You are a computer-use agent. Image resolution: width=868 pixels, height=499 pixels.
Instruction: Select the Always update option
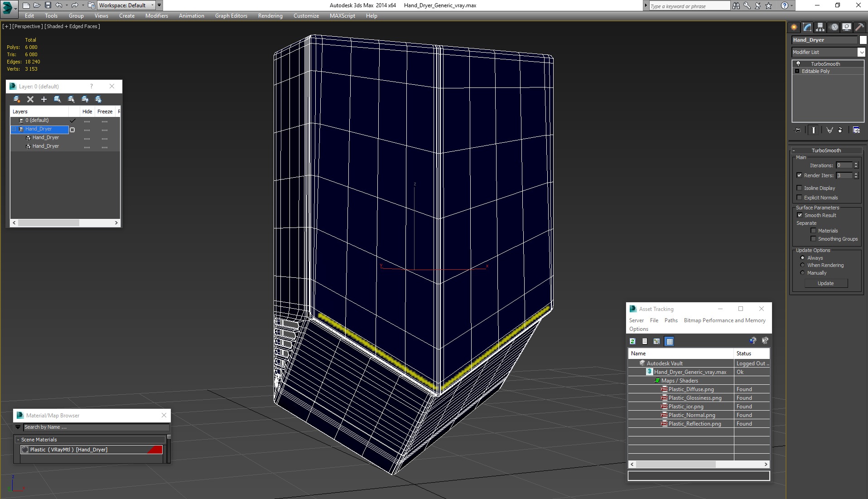point(802,258)
